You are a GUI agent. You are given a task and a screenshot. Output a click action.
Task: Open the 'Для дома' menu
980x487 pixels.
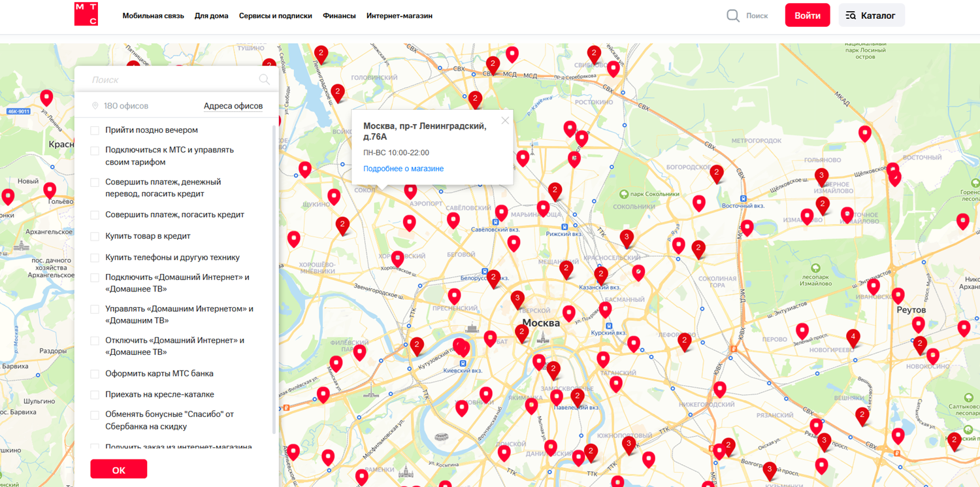pyautogui.click(x=211, y=16)
